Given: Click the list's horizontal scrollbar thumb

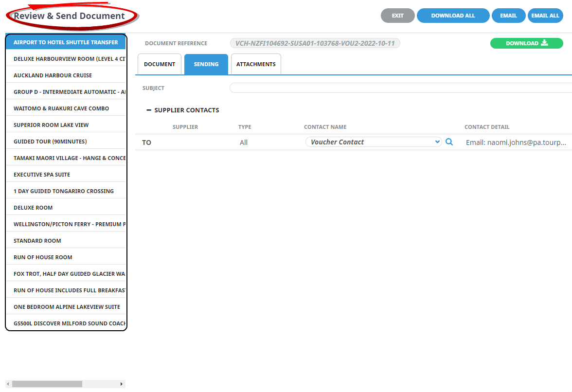Looking at the screenshot, I should [x=47, y=384].
